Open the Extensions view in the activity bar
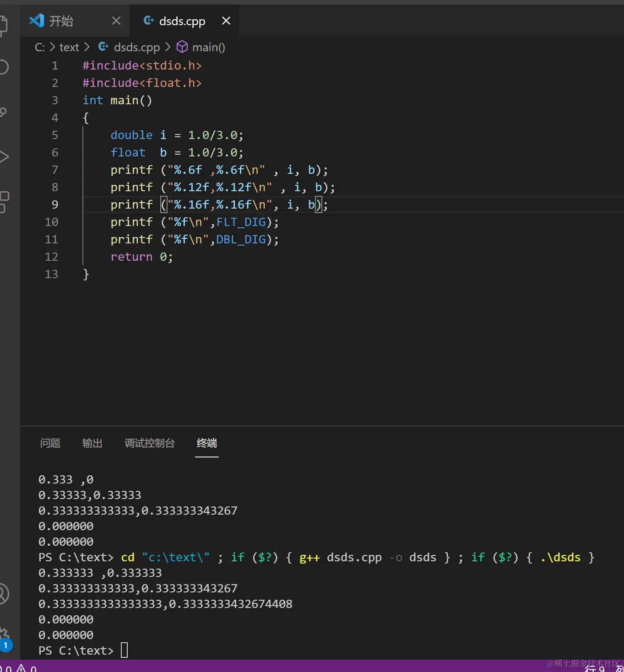Screen dimensions: 624x672 coord(4,202)
